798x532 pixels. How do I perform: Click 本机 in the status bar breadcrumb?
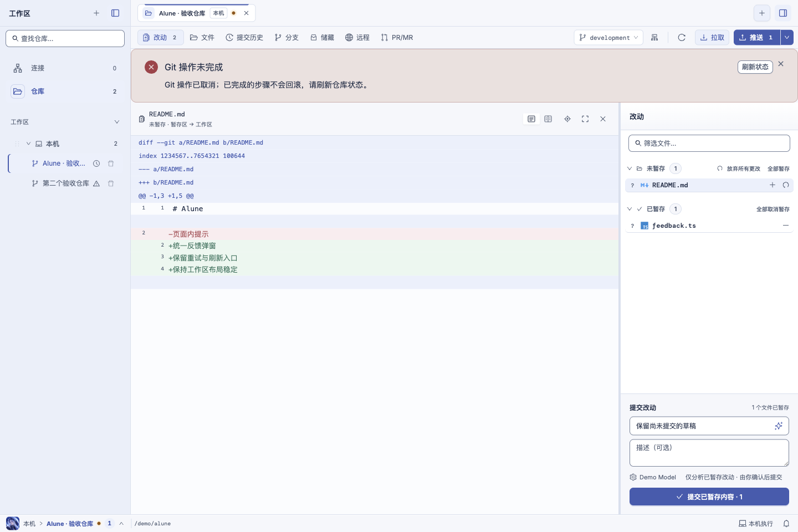(x=29, y=524)
